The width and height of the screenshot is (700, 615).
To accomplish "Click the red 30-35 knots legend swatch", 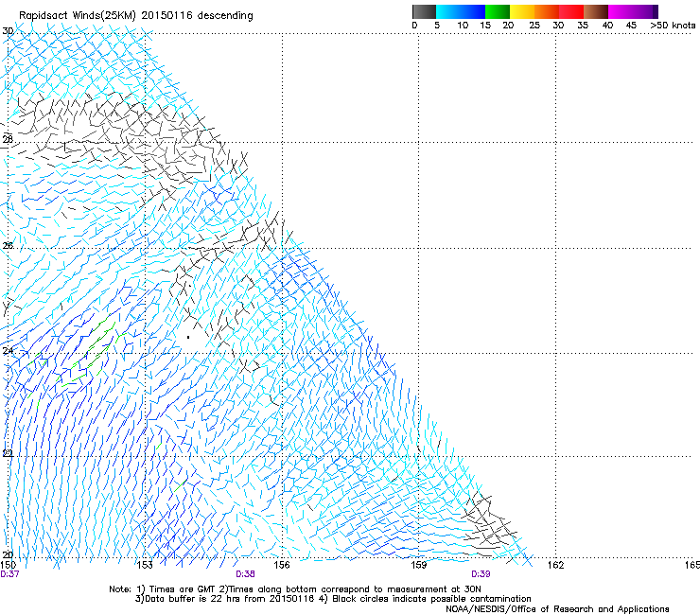I will [x=571, y=11].
